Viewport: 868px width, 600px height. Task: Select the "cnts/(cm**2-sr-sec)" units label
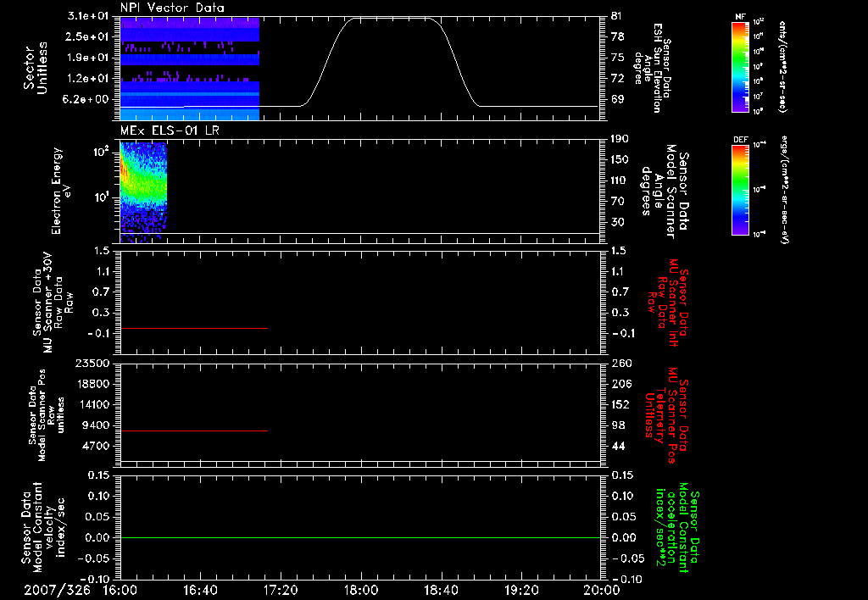click(x=782, y=66)
